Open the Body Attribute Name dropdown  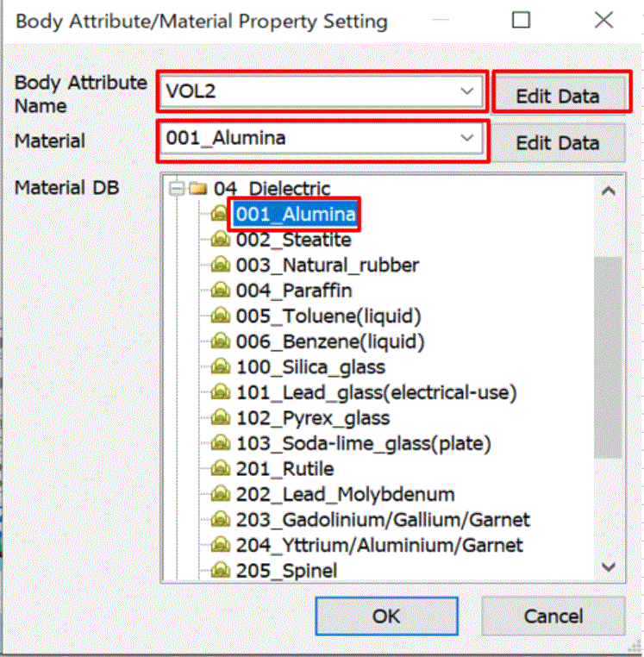(466, 91)
